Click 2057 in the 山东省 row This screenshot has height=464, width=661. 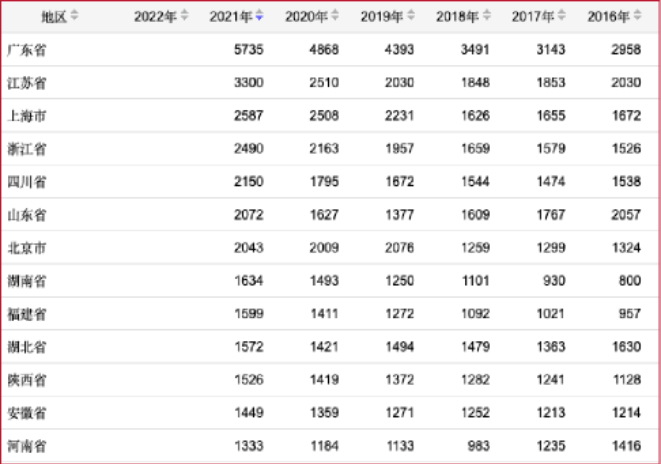pos(626,215)
